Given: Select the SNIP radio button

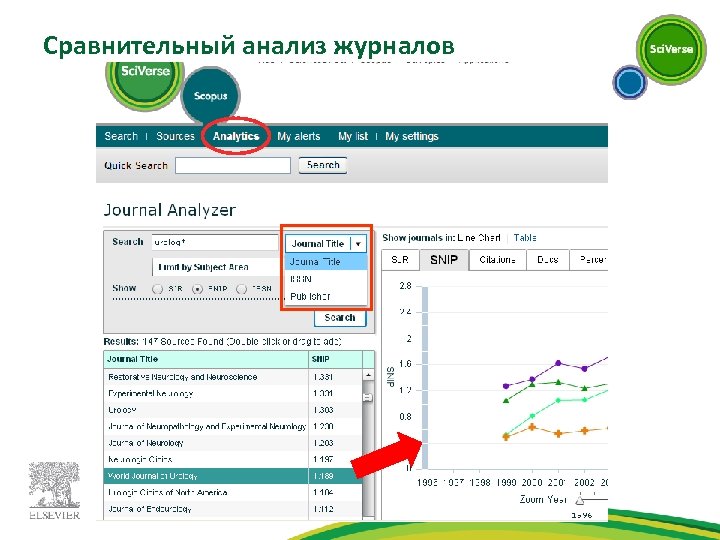Looking at the screenshot, I should [197, 289].
